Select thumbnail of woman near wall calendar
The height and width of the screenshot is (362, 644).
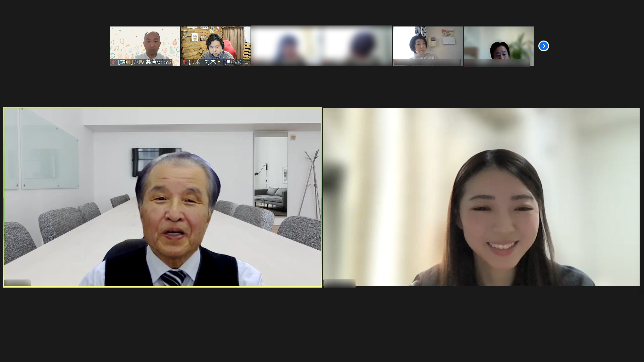tap(428, 42)
